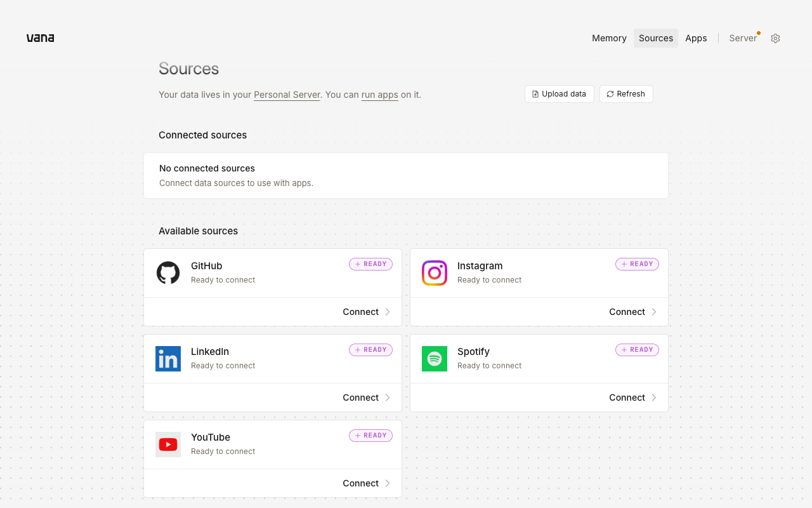Select the Sources tab
This screenshot has height=508, width=812.
[x=656, y=38]
